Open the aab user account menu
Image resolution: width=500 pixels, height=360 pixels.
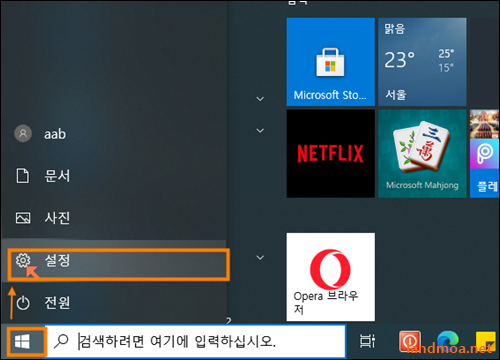[x=113, y=134]
